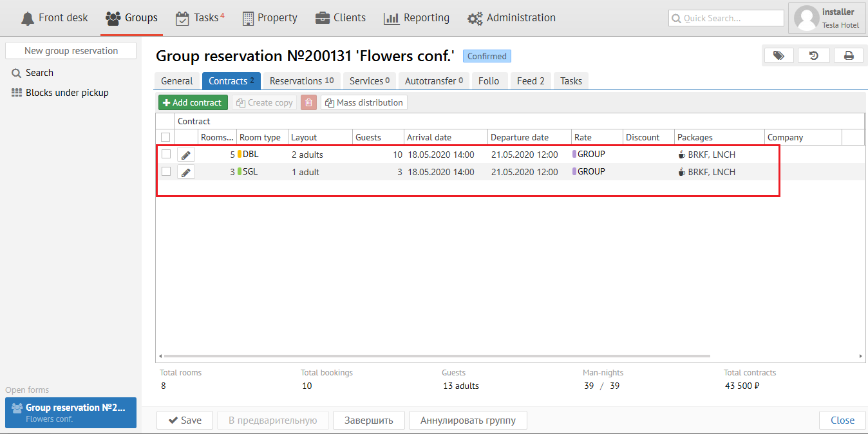868x434 pixels.
Task: Switch to the Folio tab
Action: coord(489,81)
